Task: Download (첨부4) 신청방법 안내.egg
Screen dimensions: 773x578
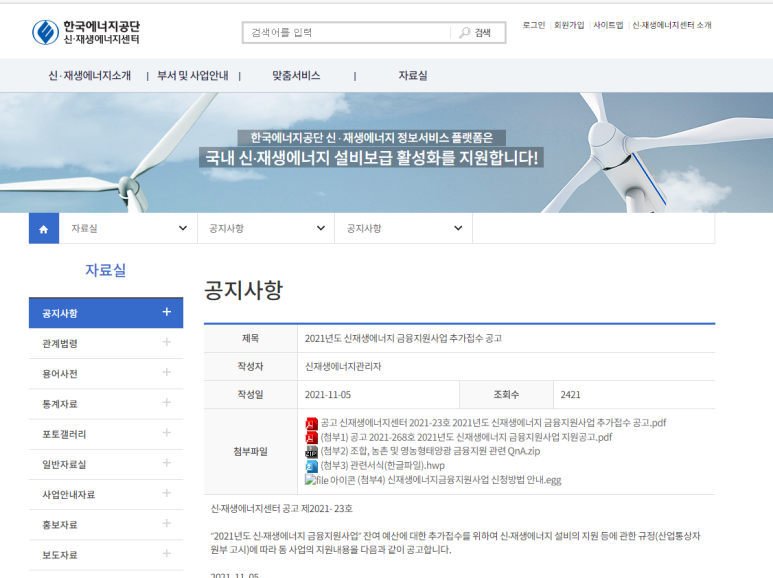Action: 459,480
